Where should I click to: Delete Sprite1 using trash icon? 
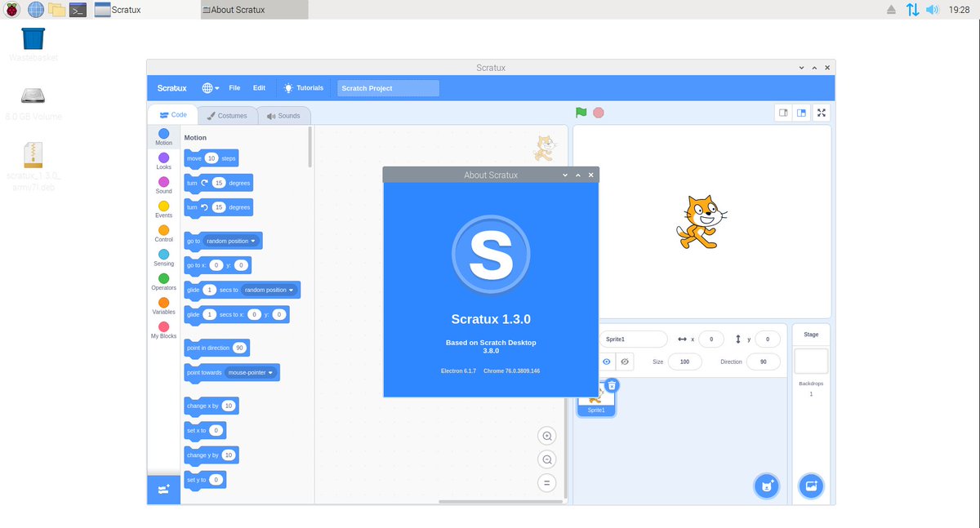pyautogui.click(x=612, y=385)
